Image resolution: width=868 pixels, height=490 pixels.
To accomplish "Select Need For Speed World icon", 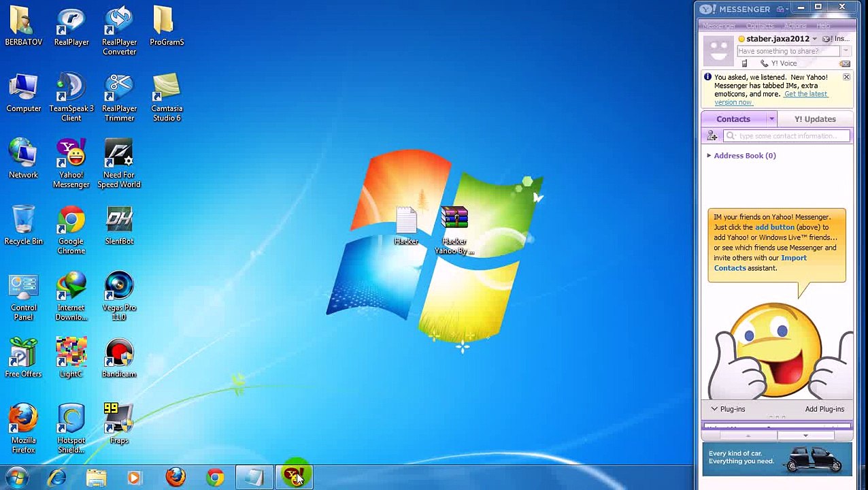I will coord(119,164).
